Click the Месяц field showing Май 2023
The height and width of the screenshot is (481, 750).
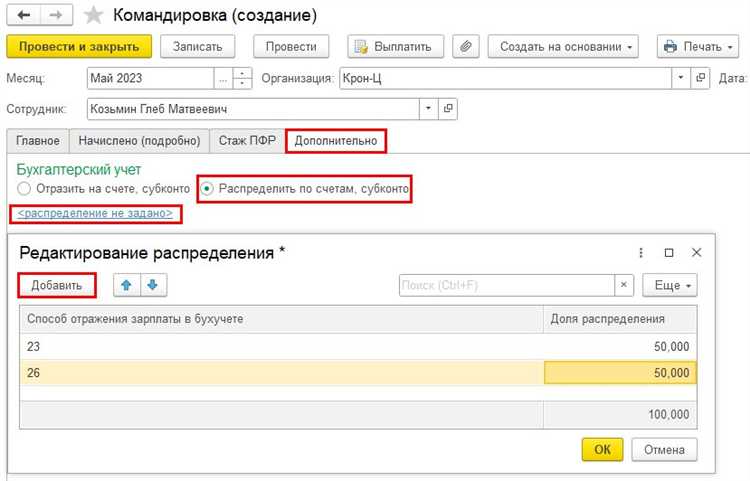coord(150,78)
